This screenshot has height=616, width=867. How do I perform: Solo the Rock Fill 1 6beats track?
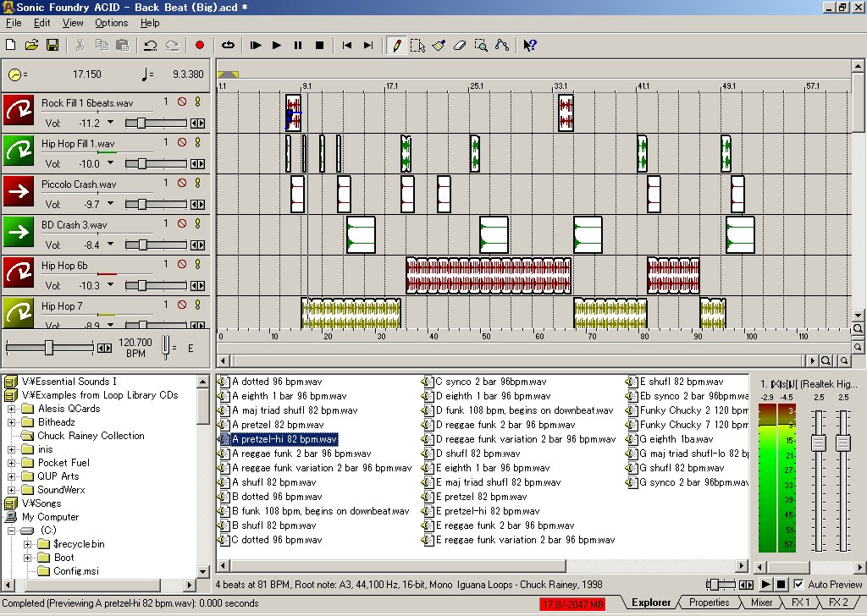pyautogui.click(x=197, y=102)
